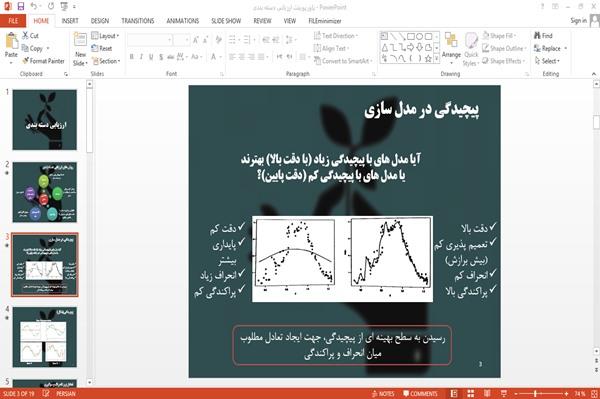Switch to Slide Sorter view
This screenshot has width=600, height=399.
[471, 394]
